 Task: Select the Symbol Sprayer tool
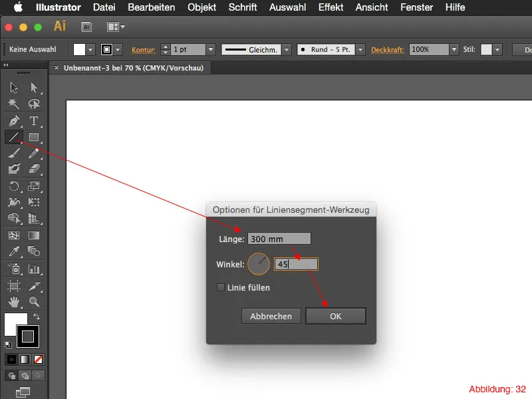pyautogui.click(x=14, y=269)
